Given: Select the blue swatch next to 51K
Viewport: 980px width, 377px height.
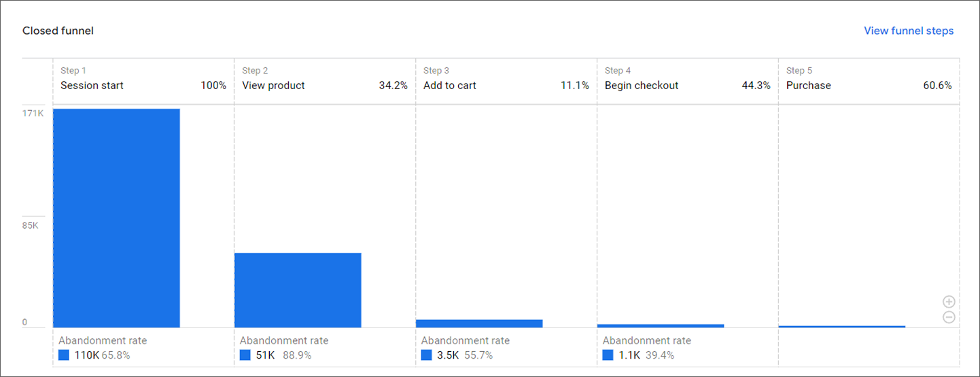Looking at the screenshot, I should [x=245, y=355].
